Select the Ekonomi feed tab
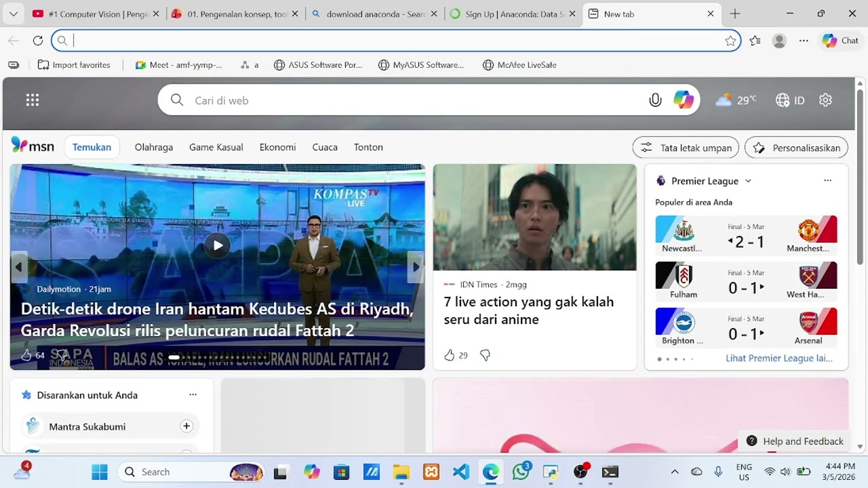The width and height of the screenshot is (868, 488). 278,147
